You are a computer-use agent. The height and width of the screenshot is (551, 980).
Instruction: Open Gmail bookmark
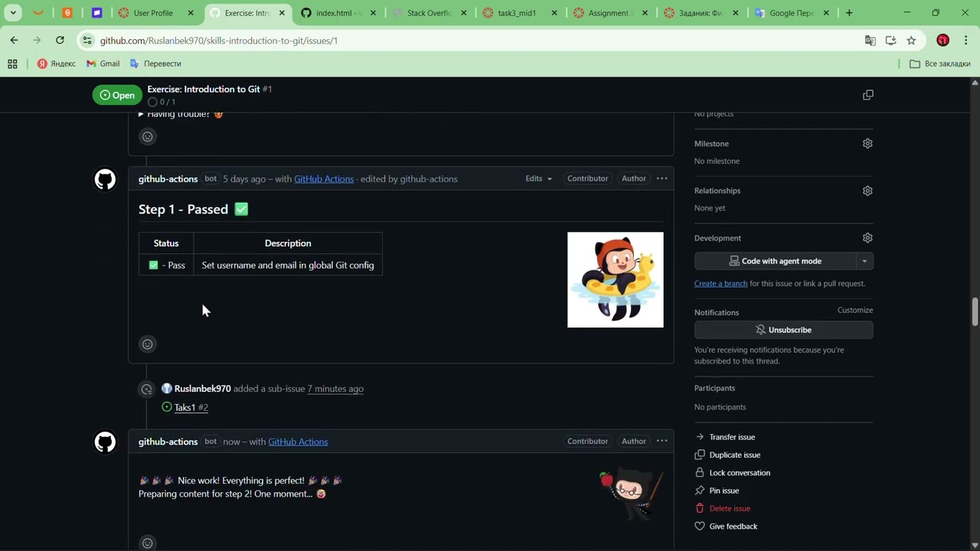coord(103,64)
